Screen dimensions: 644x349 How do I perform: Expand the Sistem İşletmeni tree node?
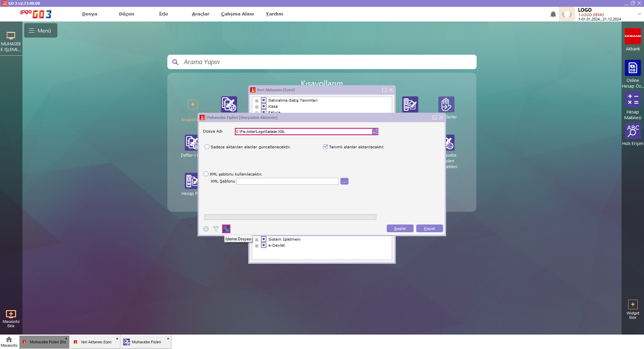(257, 240)
